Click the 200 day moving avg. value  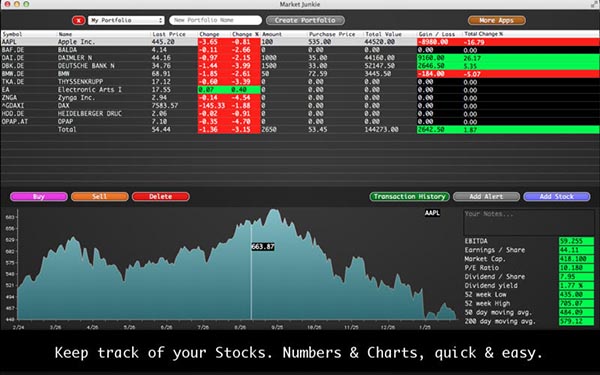click(576, 321)
